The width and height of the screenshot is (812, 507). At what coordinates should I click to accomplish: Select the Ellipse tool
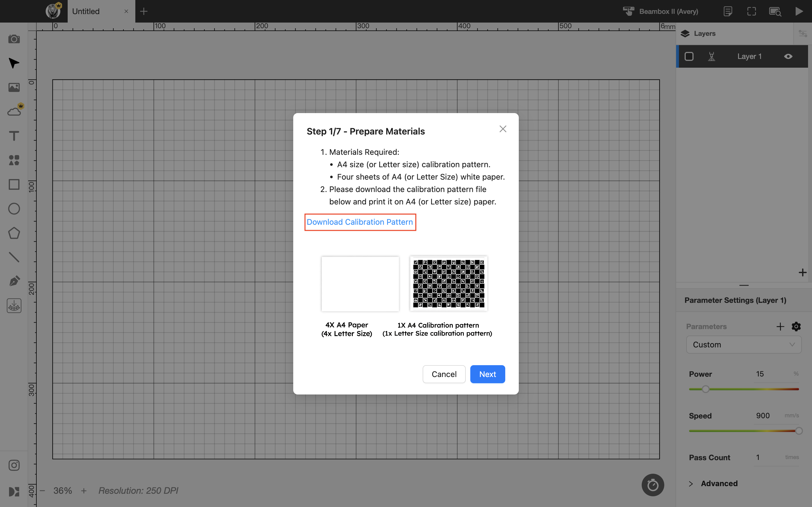click(14, 209)
